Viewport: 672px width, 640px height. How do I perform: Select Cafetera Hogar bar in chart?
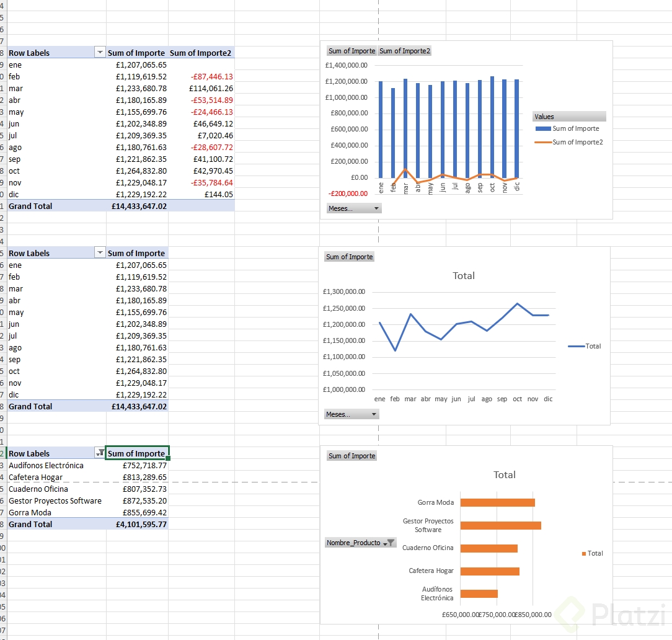pyautogui.click(x=490, y=571)
